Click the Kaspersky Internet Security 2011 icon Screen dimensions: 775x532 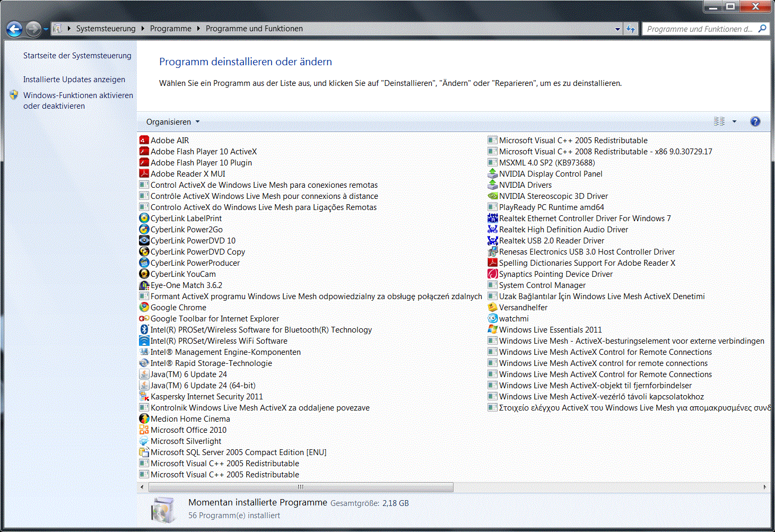[x=144, y=396]
